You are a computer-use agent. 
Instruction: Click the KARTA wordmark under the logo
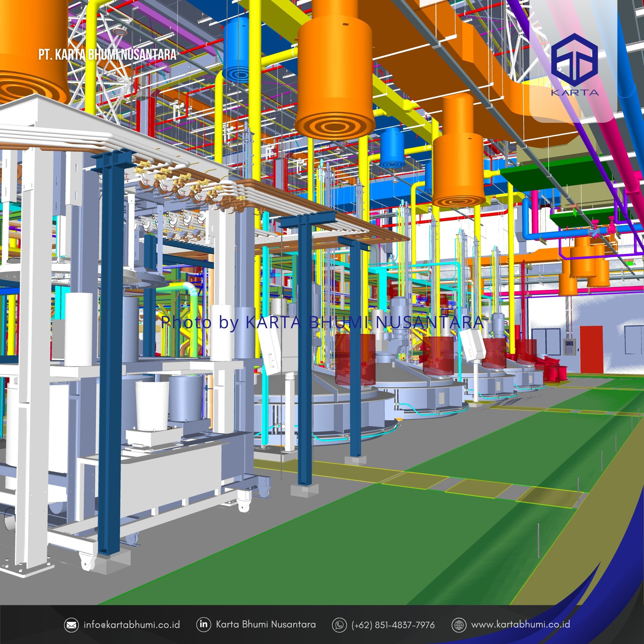[x=575, y=92]
